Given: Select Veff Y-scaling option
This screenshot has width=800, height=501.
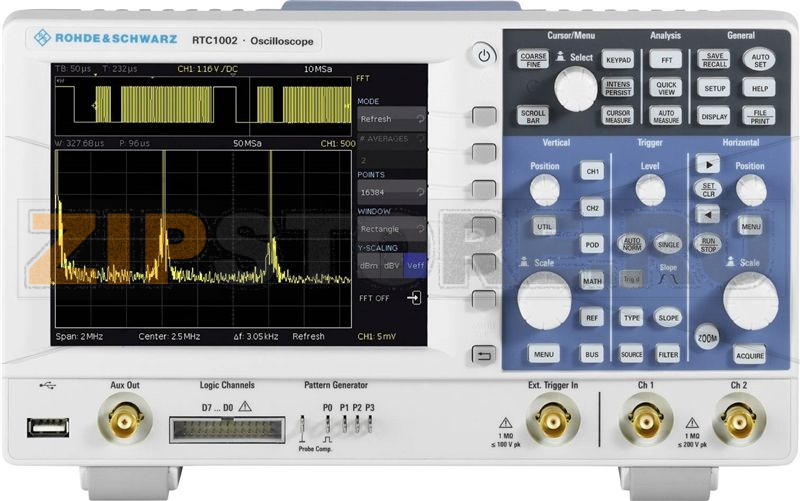Looking at the screenshot, I should 415,265.
